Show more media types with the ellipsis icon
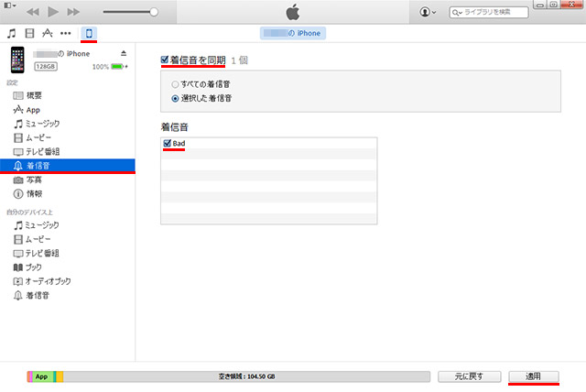This screenshot has width=586, height=392. coord(66,34)
